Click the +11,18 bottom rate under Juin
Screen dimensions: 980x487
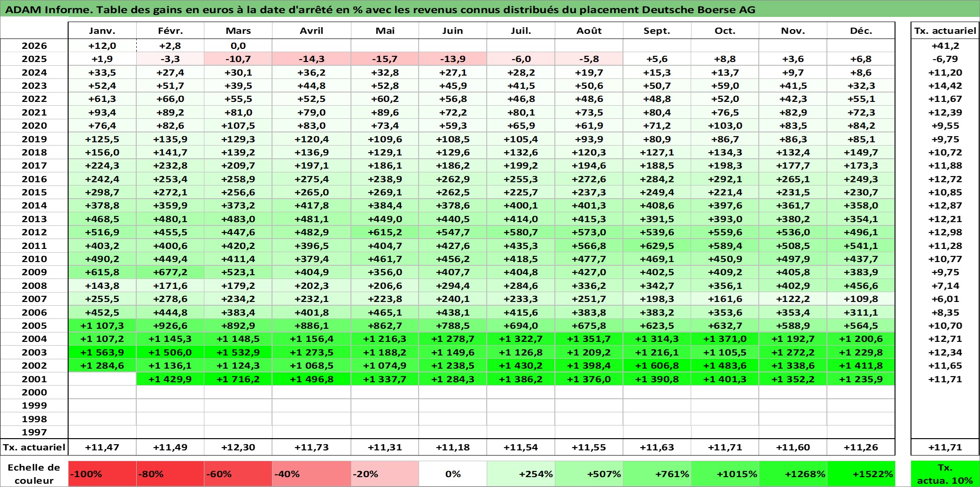pos(453,447)
